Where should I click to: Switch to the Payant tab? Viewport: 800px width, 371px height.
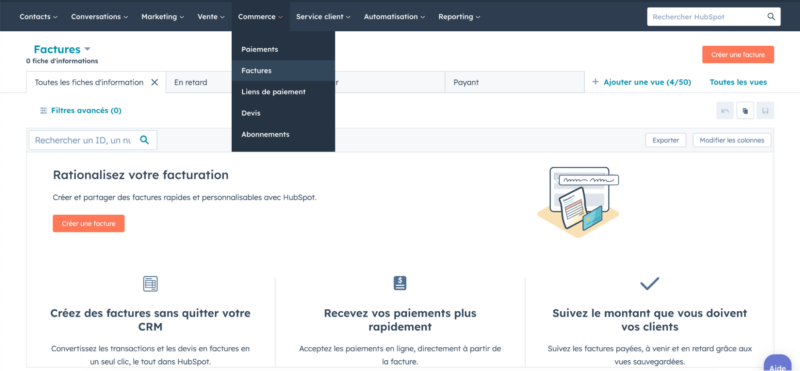(514, 82)
